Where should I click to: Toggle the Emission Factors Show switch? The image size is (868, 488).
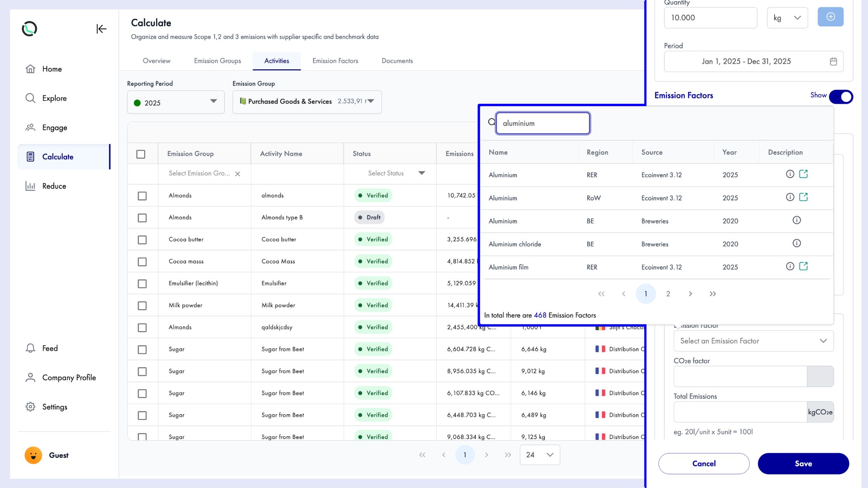coord(840,96)
